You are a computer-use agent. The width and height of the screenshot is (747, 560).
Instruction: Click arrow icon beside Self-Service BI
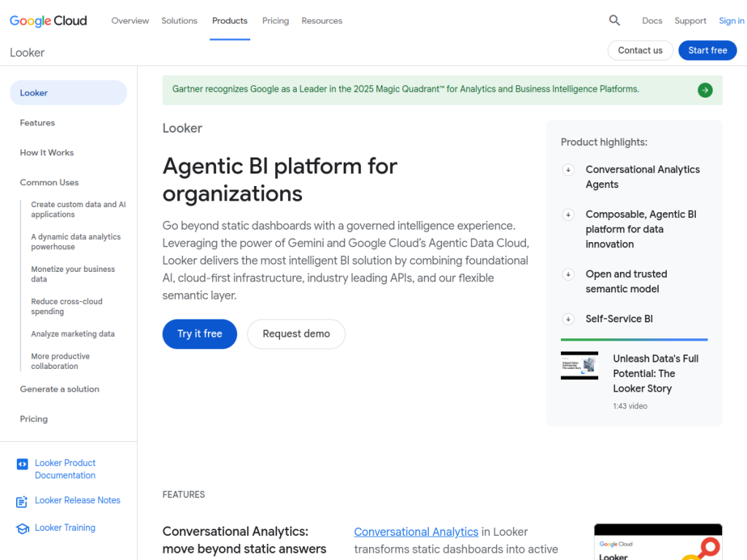pyautogui.click(x=568, y=319)
